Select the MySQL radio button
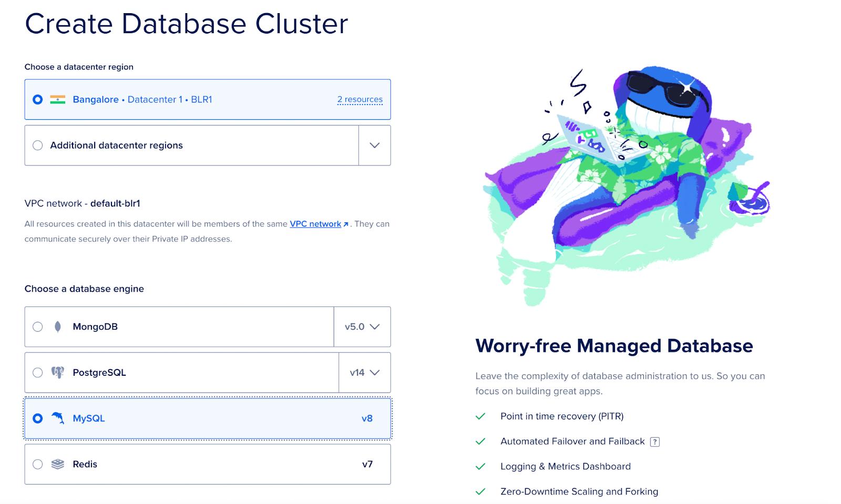The height and width of the screenshot is (504, 841). click(x=37, y=418)
